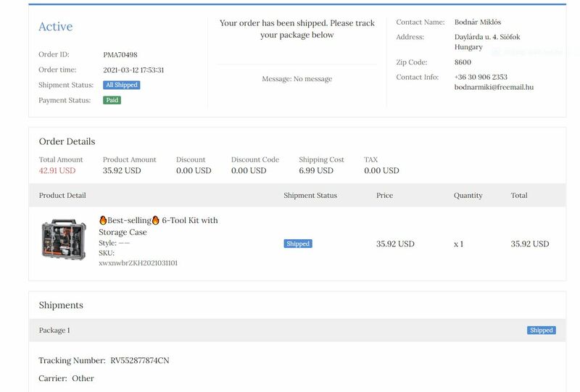The height and width of the screenshot is (392, 580).
Task: Select shipping cost 6.99 USD
Action: [x=316, y=170]
